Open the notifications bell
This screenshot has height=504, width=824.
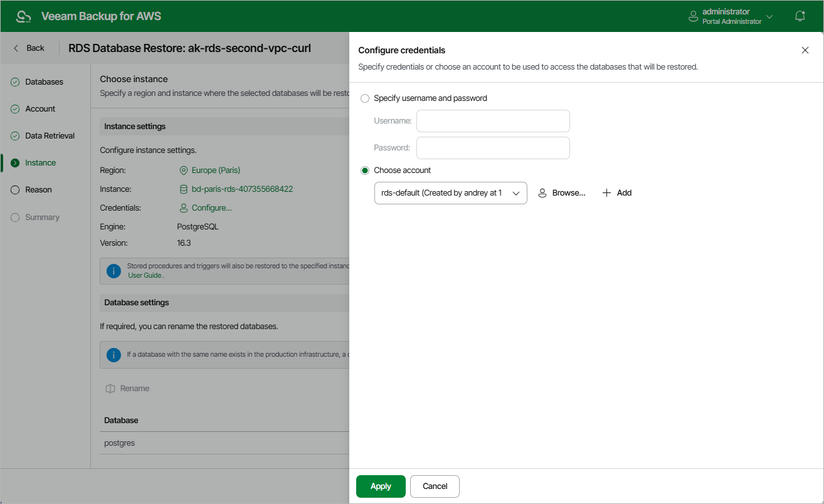tap(800, 16)
